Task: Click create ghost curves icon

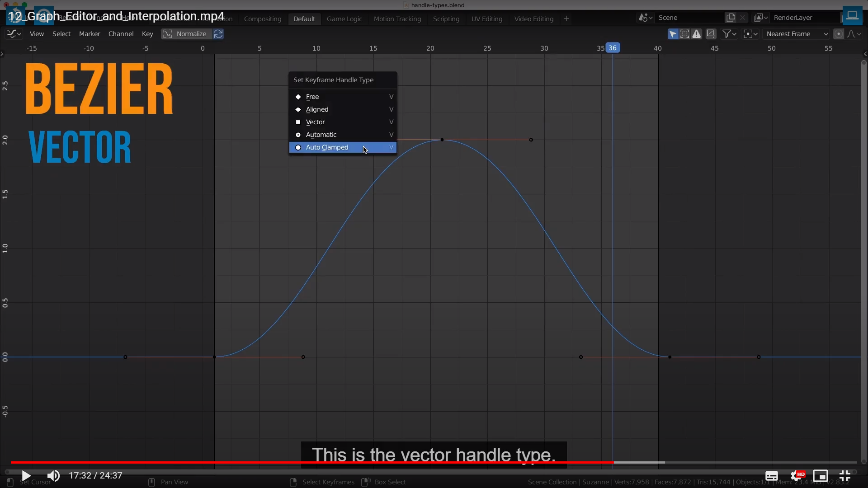Action: coord(711,34)
